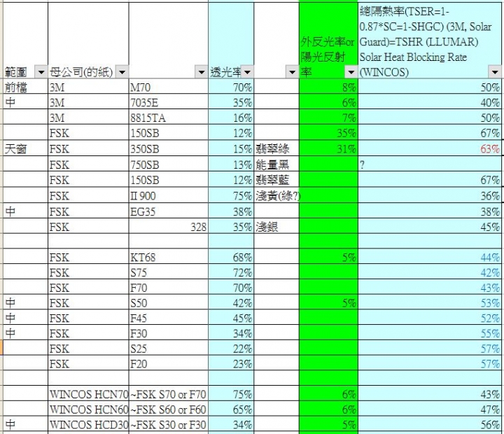Select the 淺黃(綠?) cell
Image resolution: width=504 pixels, height=434 pixels.
tap(276, 195)
